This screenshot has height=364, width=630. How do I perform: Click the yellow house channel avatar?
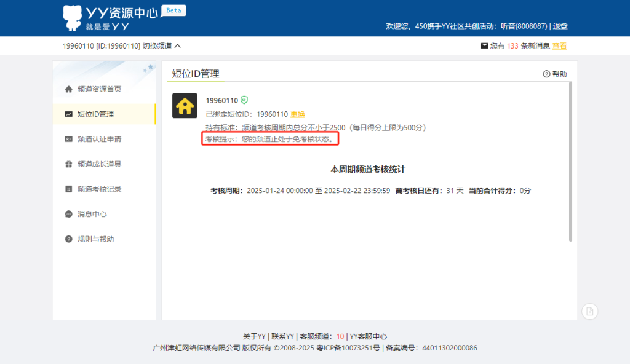(x=185, y=106)
